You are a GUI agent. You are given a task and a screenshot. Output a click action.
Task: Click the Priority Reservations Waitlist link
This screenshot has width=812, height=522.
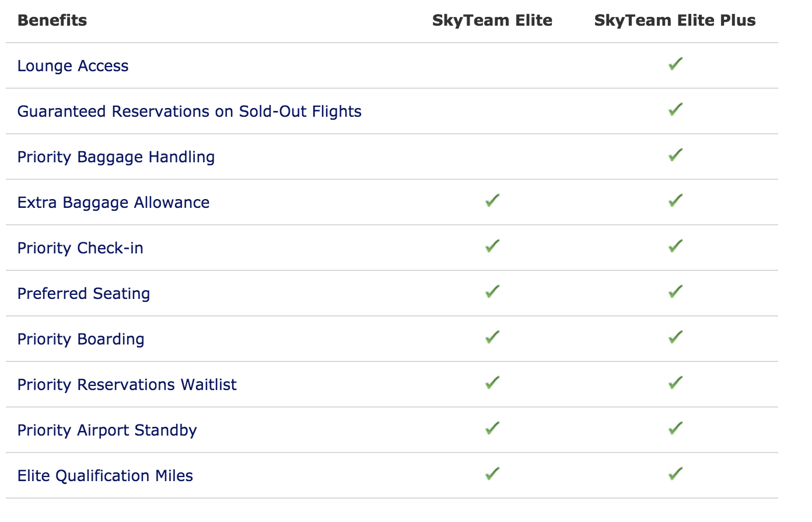pyautogui.click(x=127, y=385)
